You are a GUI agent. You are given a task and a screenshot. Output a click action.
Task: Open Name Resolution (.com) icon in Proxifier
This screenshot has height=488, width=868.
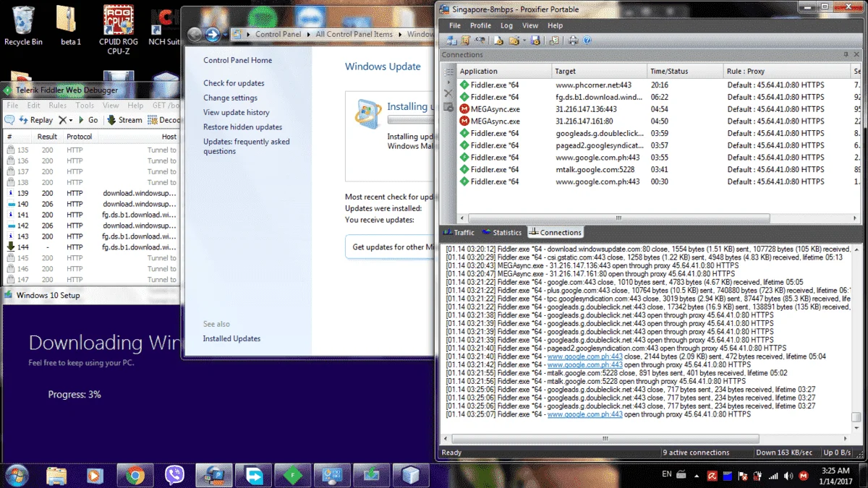pos(480,40)
